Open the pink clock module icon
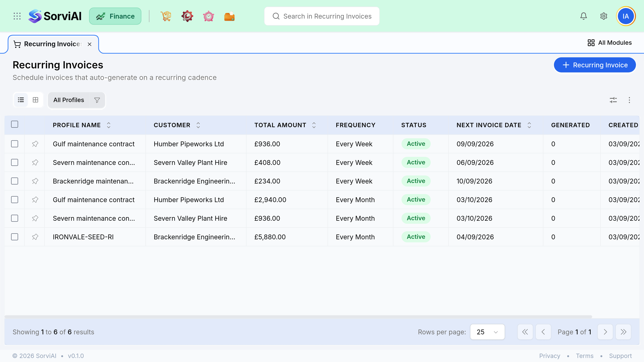The image size is (644, 362). [x=208, y=16]
